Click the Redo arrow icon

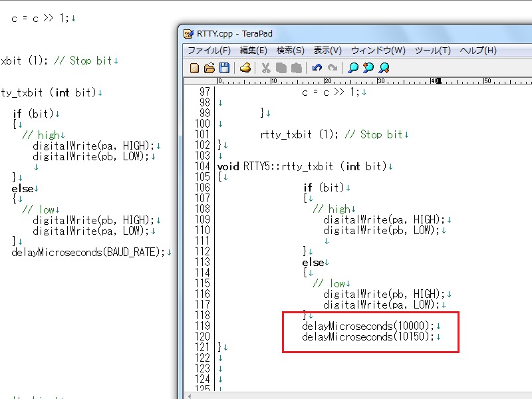point(332,68)
